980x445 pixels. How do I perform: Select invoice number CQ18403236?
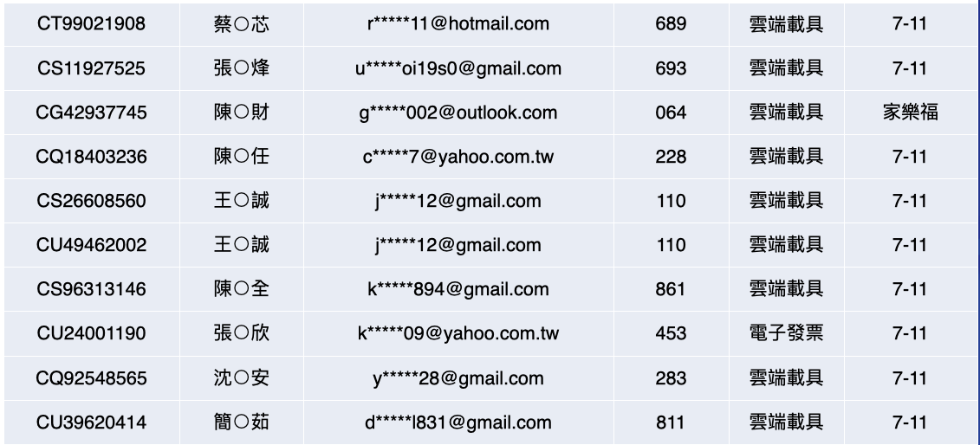91,157
